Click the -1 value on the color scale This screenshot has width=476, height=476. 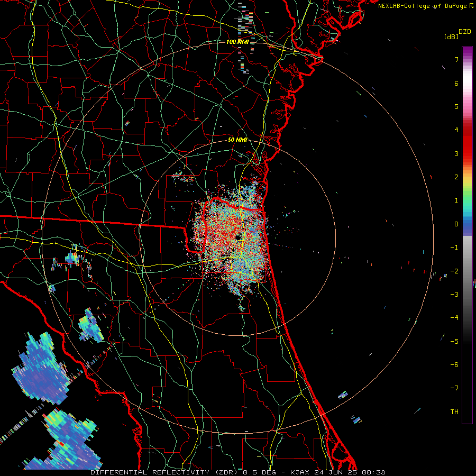454,248
